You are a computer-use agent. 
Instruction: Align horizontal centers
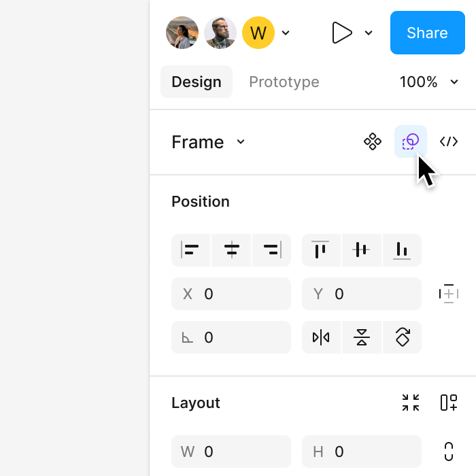[232, 250]
